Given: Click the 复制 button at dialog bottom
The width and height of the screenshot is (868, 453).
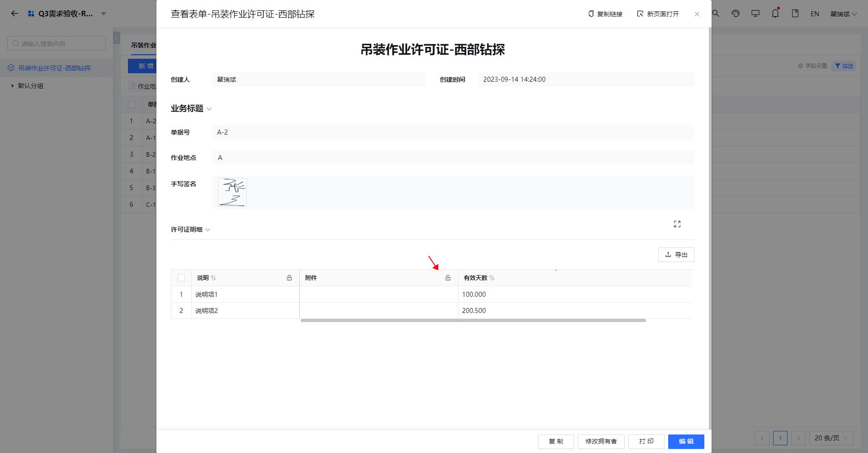Looking at the screenshot, I should [x=556, y=441].
